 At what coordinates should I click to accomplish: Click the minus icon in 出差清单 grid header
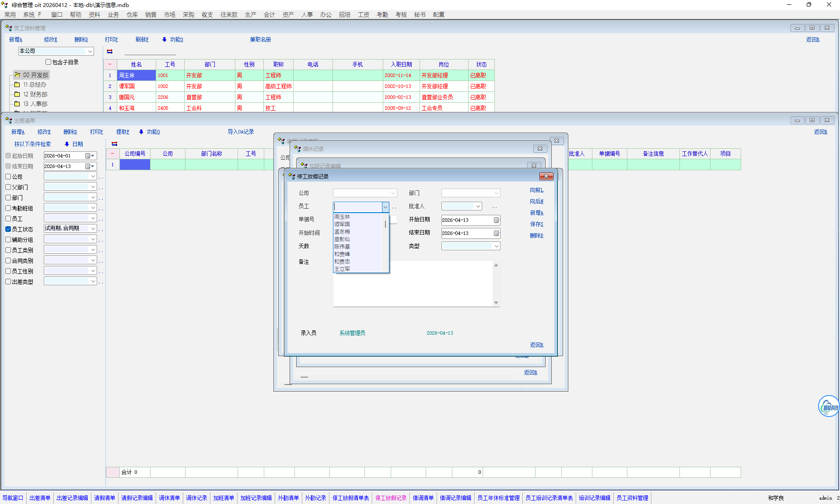[112, 154]
